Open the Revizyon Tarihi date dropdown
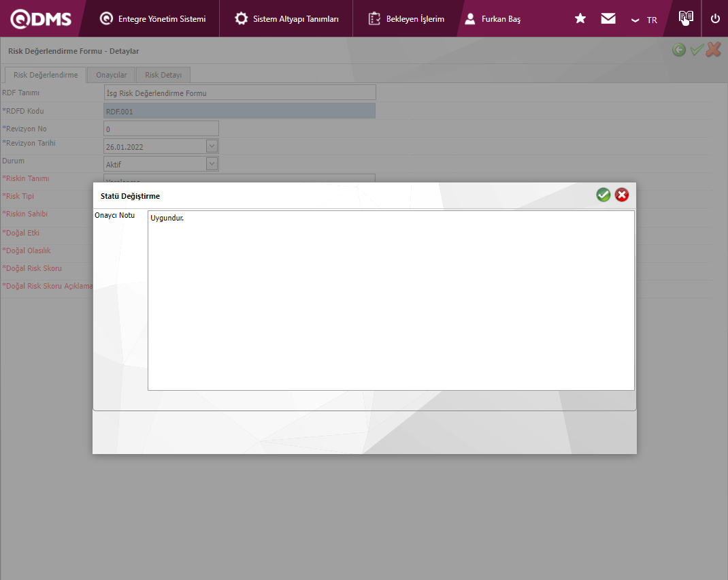Image resolution: width=728 pixels, height=580 pixels. 212,146
